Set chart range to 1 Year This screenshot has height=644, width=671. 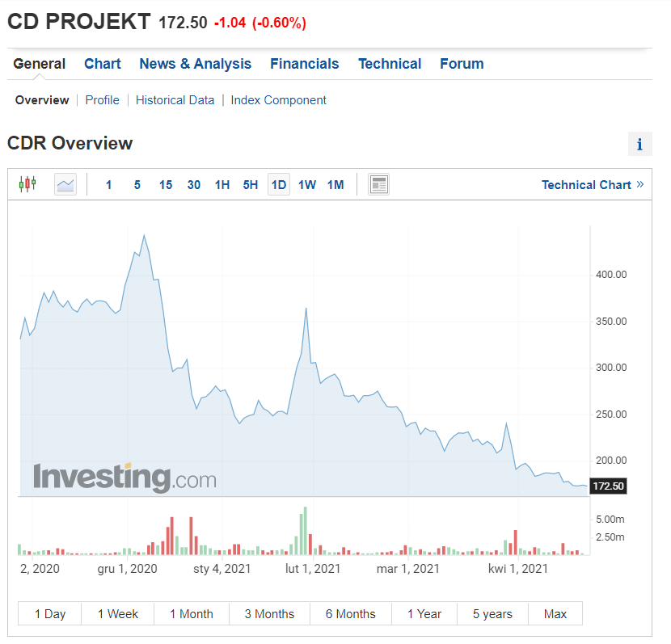pos(424,613)
